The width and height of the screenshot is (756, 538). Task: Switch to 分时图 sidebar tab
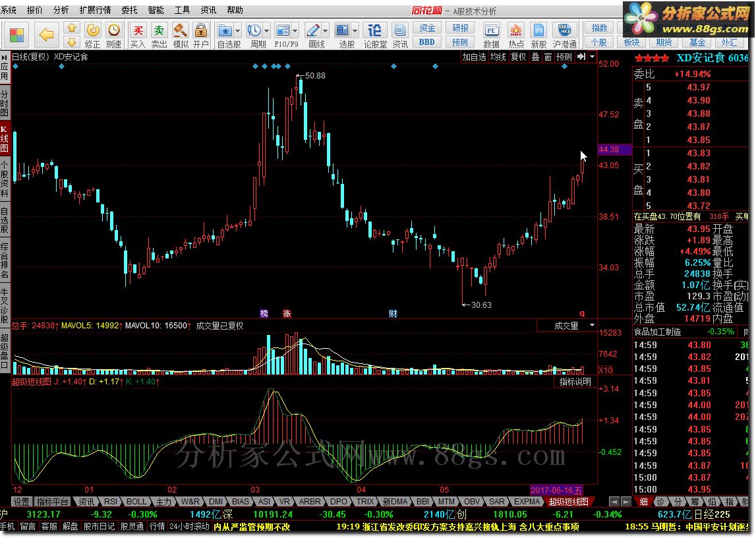pyautogui.click(x=5, y=103)
